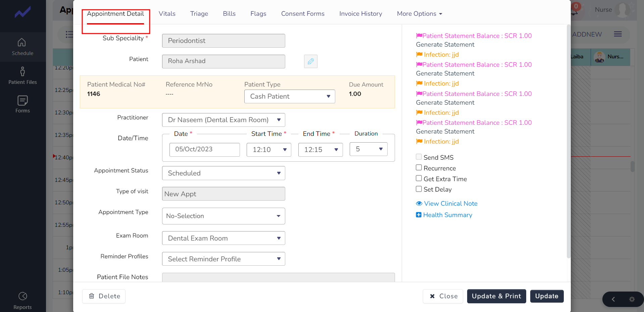Click the settings gear icon

point(632,299)
